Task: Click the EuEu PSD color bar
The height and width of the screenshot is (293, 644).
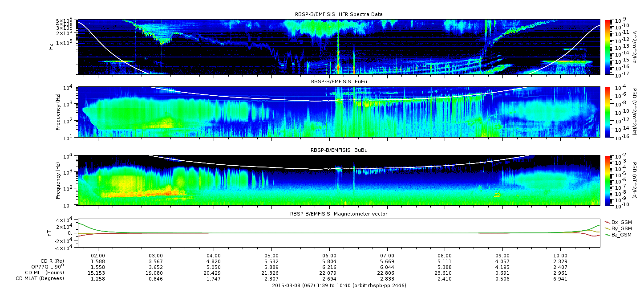Action: point(607,112)
